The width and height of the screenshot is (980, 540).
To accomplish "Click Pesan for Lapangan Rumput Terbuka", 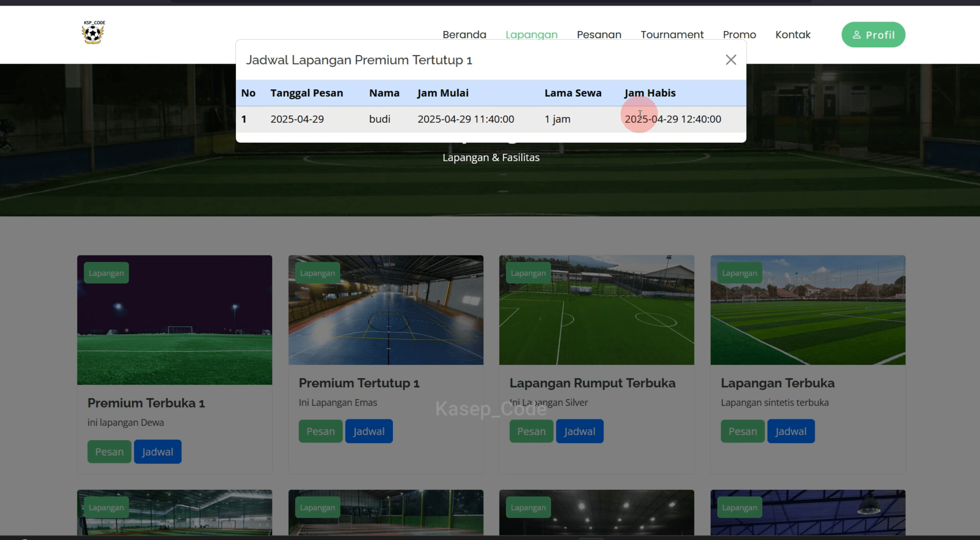I will pos(531,431).
